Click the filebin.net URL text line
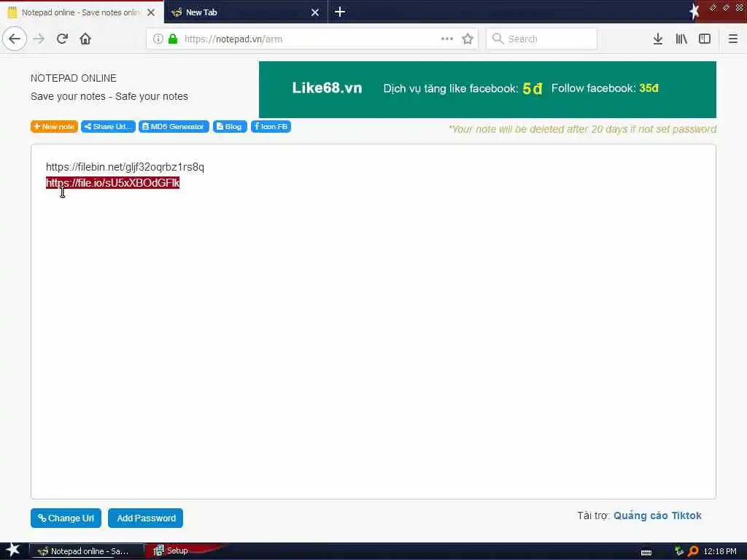The width and height of the screenshot is (747, 560). pyautogui.click(x=125, y=167)
